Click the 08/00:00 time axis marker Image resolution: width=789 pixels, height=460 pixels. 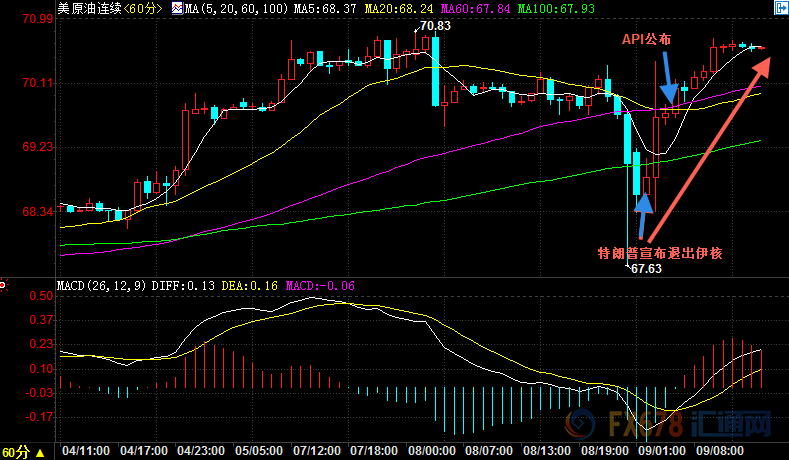[432, 451]
